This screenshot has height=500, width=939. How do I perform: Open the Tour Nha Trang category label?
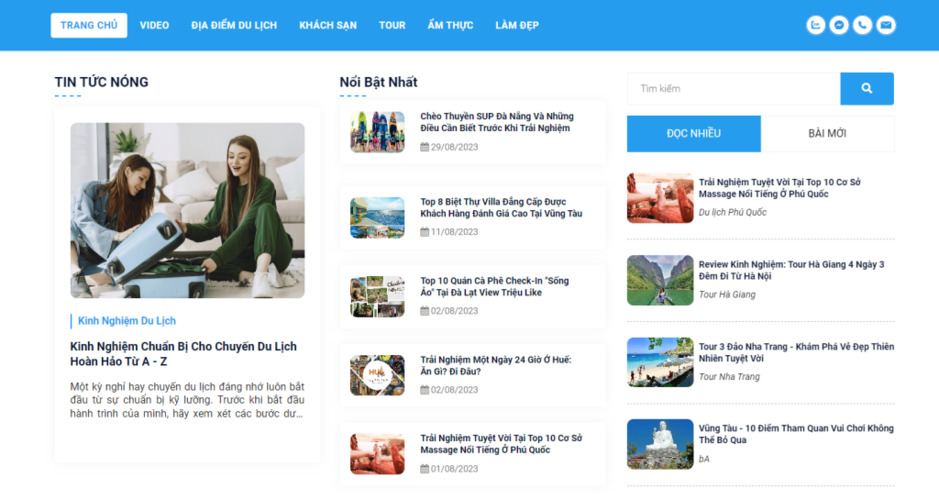[x=729, y=377]
